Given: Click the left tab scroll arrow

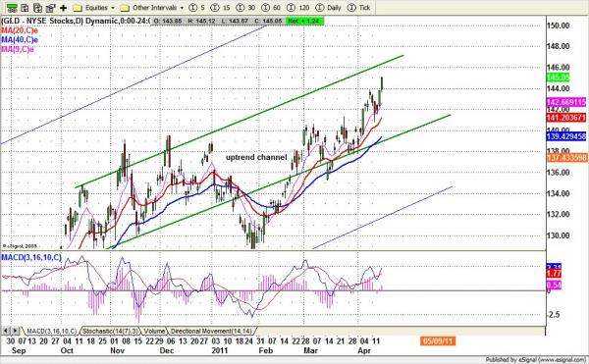Looking at the screenshot, I should coord(6,331).
